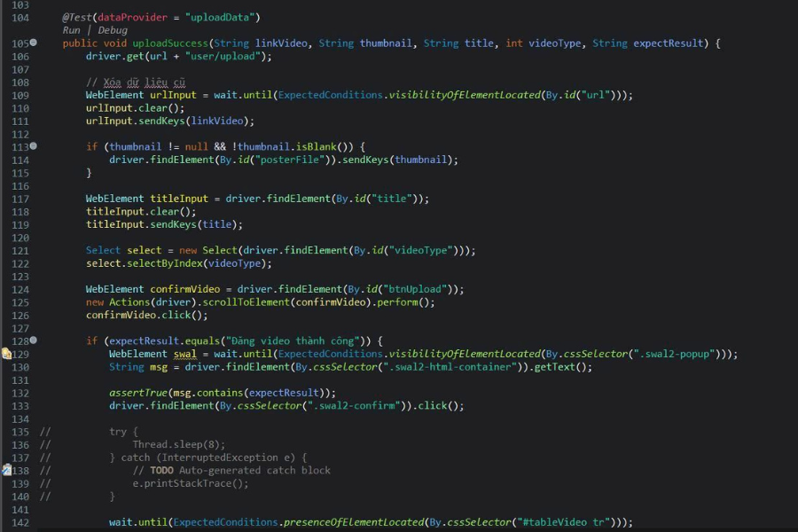Click the warning quick-fix icon on line 129
This screenshot has height=532, width=798.
coord(6,354)
